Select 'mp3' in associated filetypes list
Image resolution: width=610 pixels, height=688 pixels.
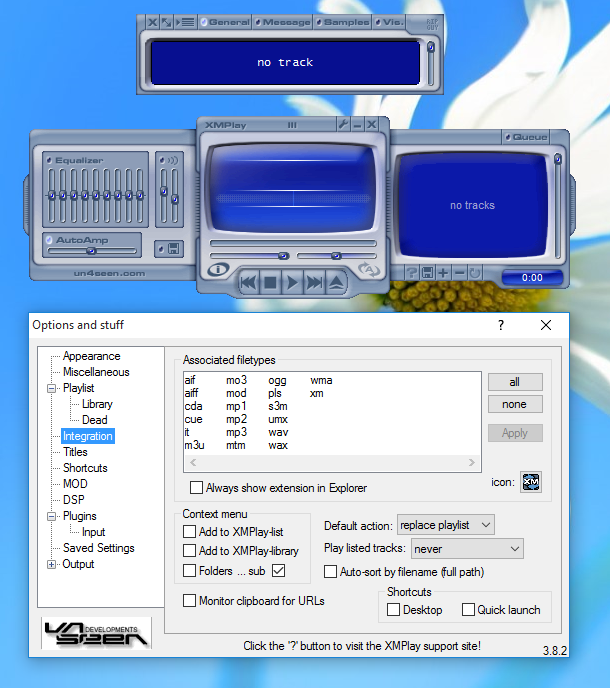(x=237, y=432)
